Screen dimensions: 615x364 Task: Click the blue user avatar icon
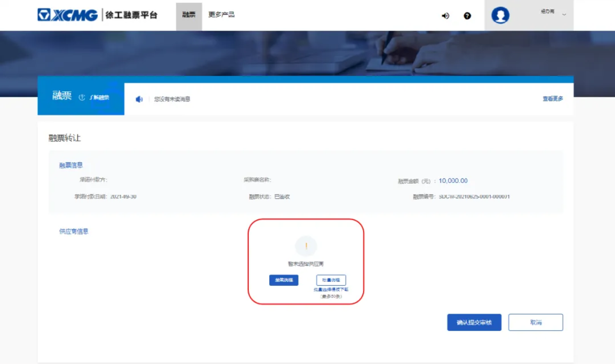click(x=500, y=16)
